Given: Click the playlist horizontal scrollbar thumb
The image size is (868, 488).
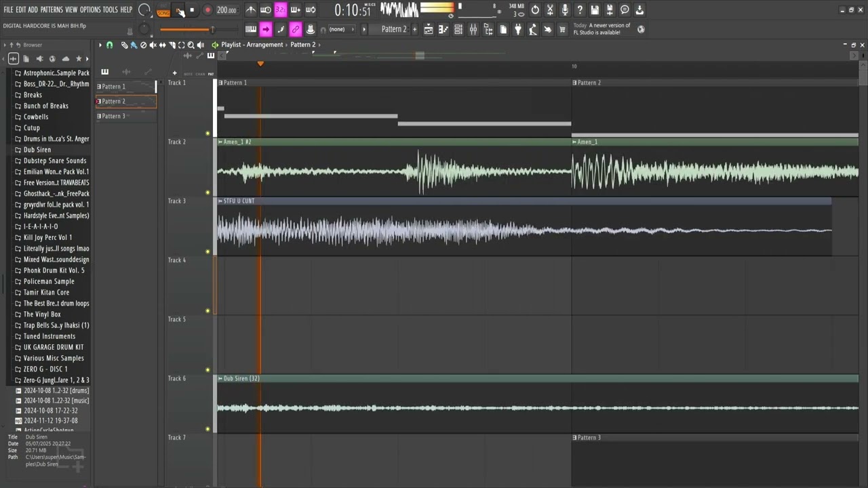Looking at the screenshot, I should 420,56.
